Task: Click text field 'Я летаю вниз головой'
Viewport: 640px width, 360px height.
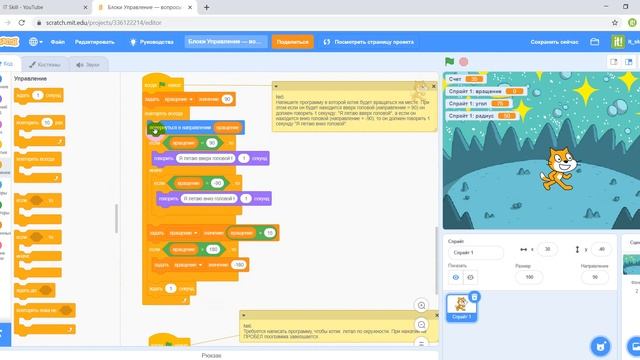Action: pos(209,198)
